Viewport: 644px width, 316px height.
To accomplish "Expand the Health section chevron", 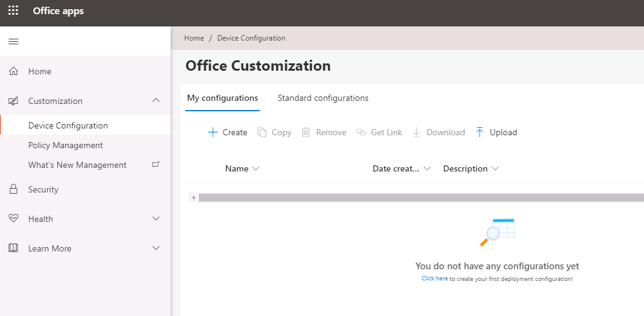I will pyautogui.click(x=156, y=219).
